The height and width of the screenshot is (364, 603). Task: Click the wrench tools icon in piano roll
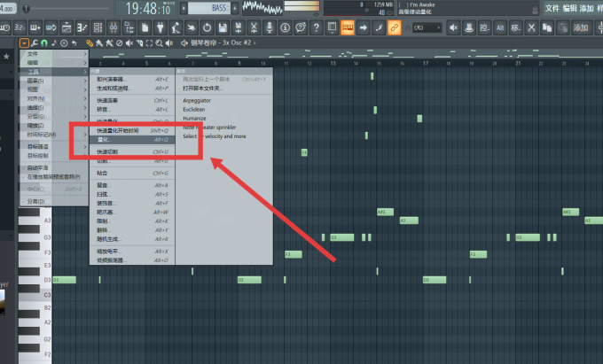coord(35,43)
